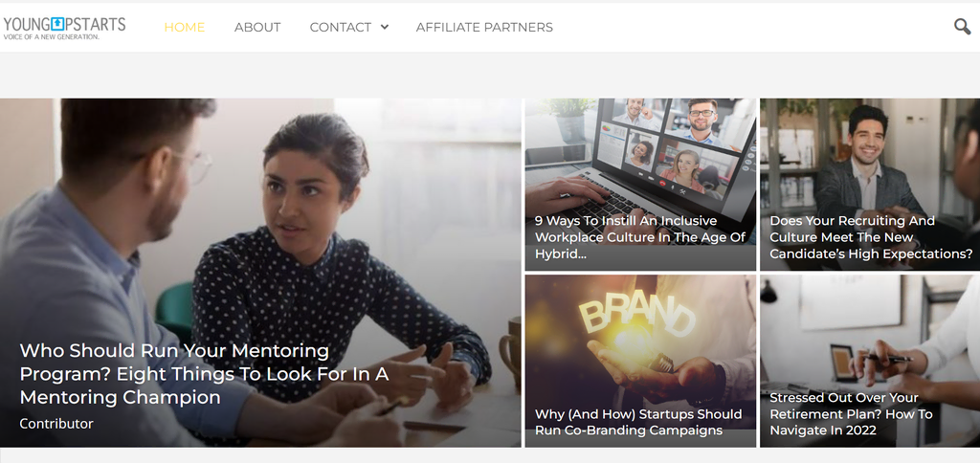Go to the About page
This screenshot has height=463, width=980.
point(257,27)
